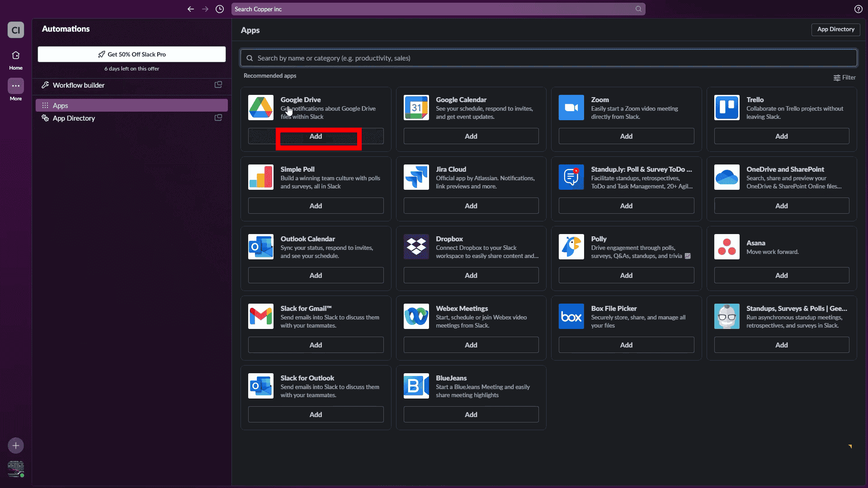The image size is (868, 488).
Task: Focus the Search by name or category field
Action: 548,58
